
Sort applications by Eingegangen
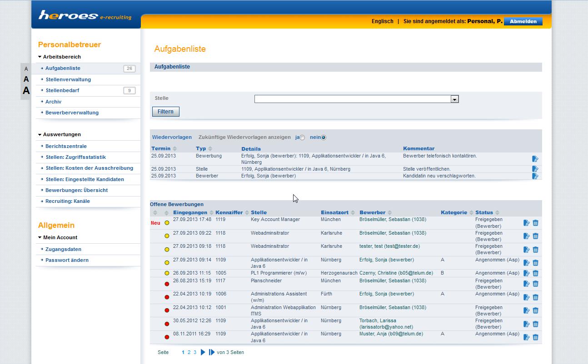(x=211, y=212)
